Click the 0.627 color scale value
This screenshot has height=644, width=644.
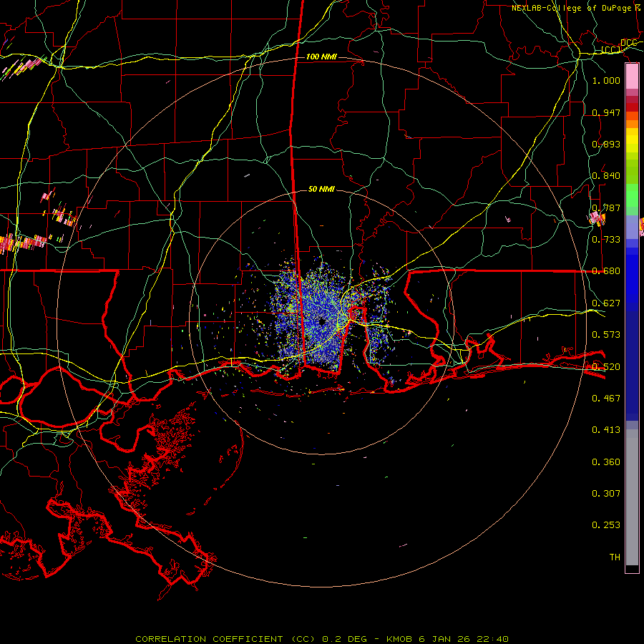606,303
